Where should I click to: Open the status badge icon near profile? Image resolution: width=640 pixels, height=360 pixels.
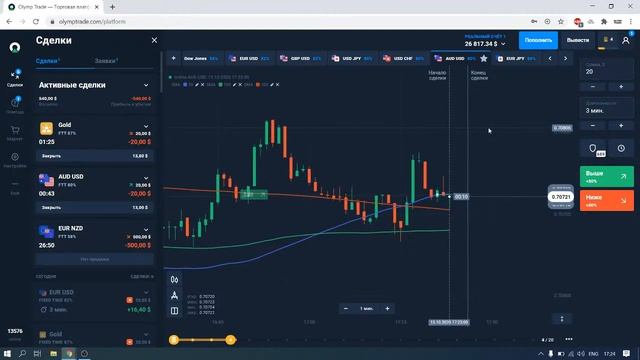point(608,40)
